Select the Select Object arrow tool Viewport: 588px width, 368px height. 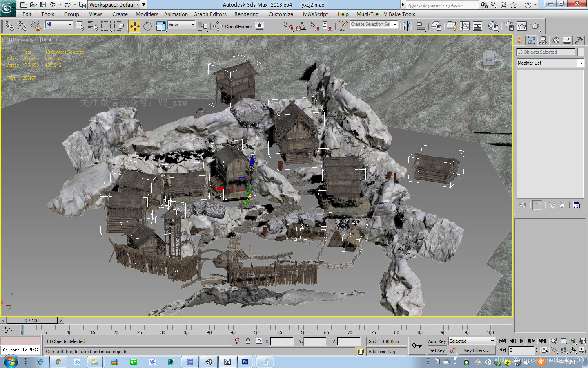[80, 26]
